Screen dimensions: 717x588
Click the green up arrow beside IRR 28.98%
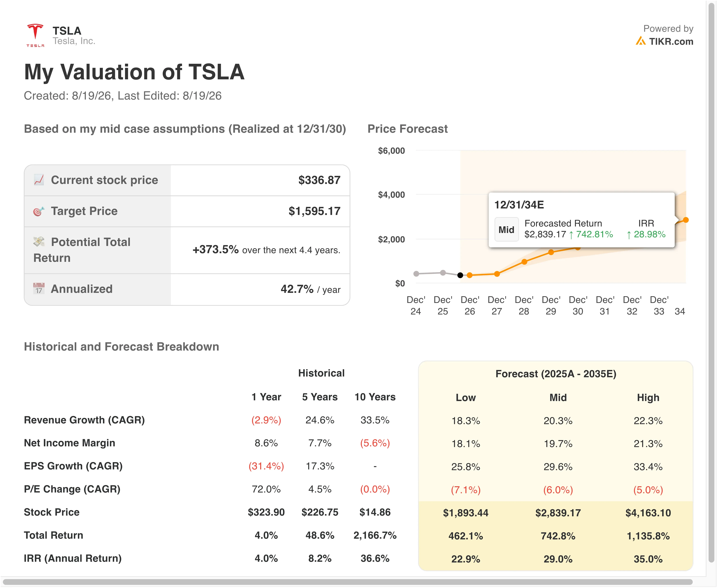pos(629,234)
